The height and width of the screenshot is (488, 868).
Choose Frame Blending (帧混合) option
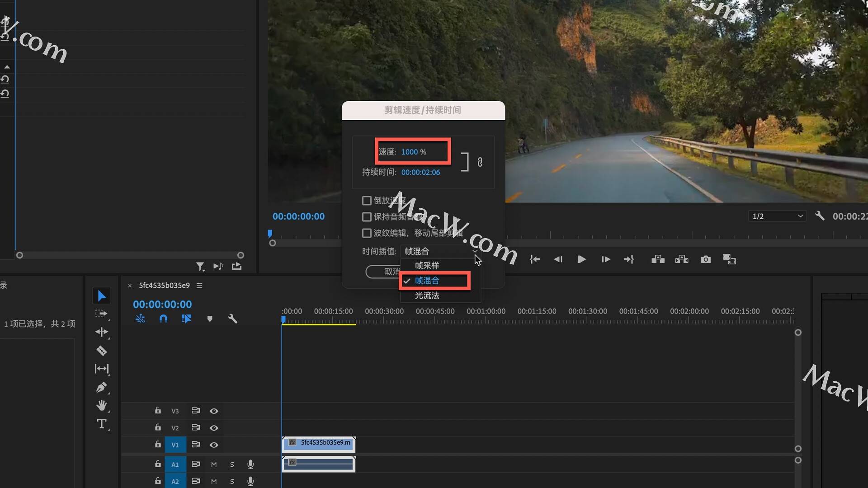(427, 281)
